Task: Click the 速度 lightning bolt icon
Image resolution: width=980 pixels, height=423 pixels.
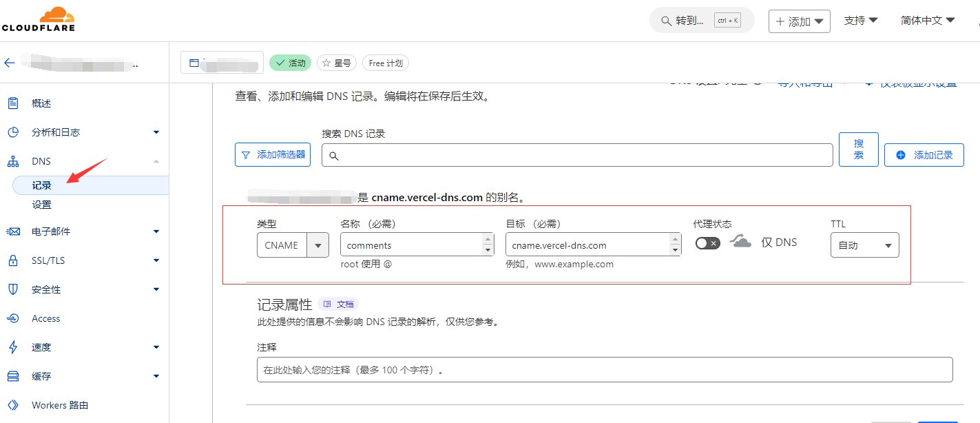Action: coord(12,347)
